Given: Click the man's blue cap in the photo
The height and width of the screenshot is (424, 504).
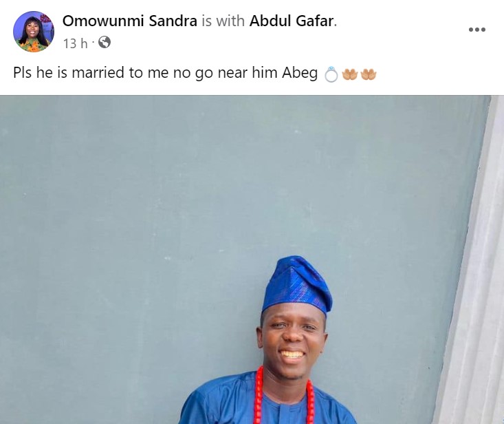Looking at the screenshot, I should pos(296,284).
